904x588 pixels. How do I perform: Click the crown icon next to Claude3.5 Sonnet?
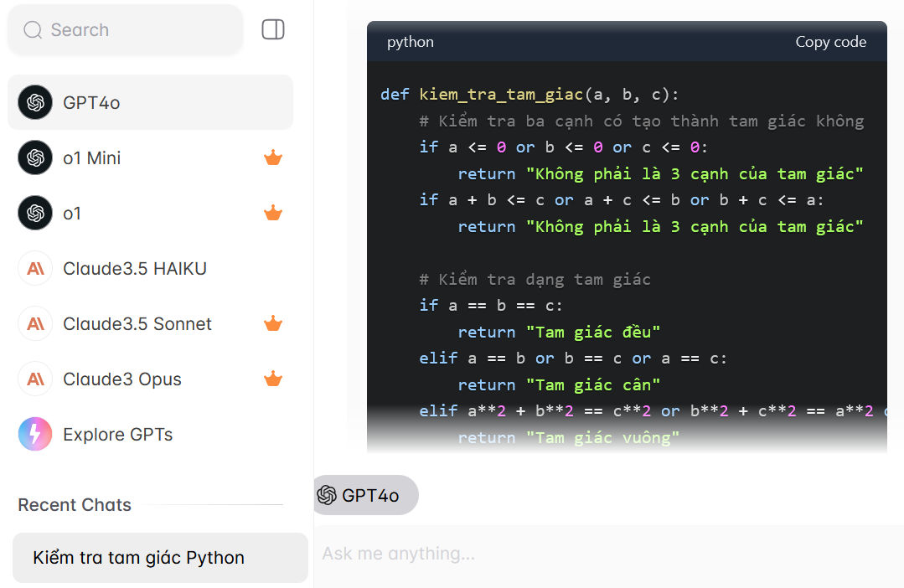(272, 323)
